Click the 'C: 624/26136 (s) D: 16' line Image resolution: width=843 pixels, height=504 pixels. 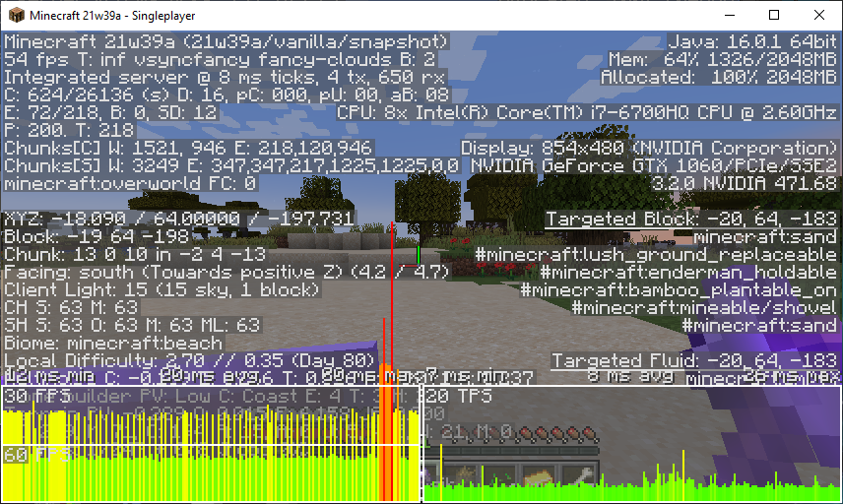point(227,94)
